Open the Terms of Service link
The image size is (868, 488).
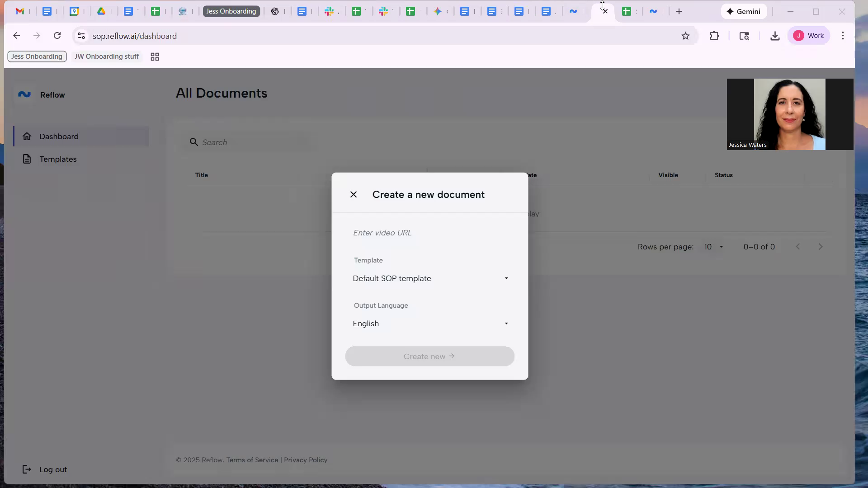(x=252, y=460)
